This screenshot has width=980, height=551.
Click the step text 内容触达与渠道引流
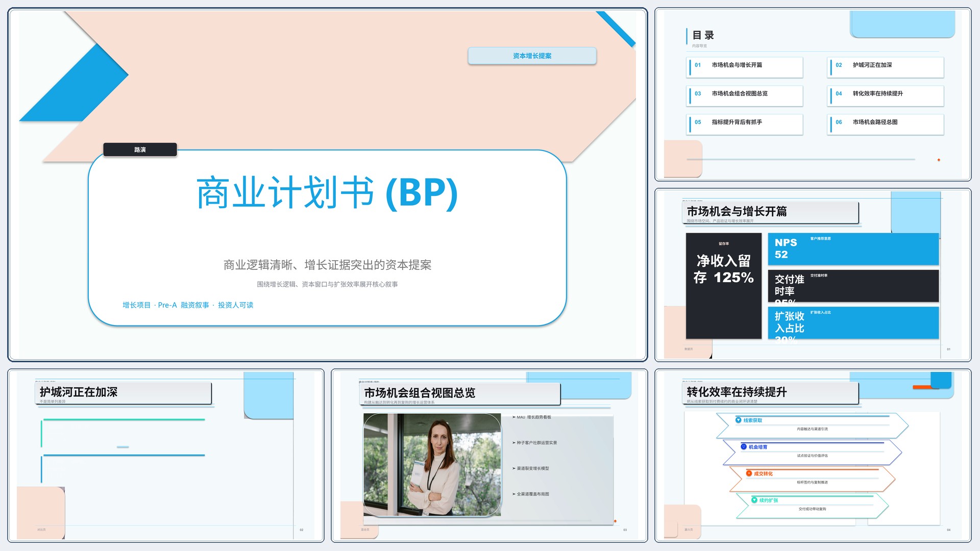(x=812, y=429)
